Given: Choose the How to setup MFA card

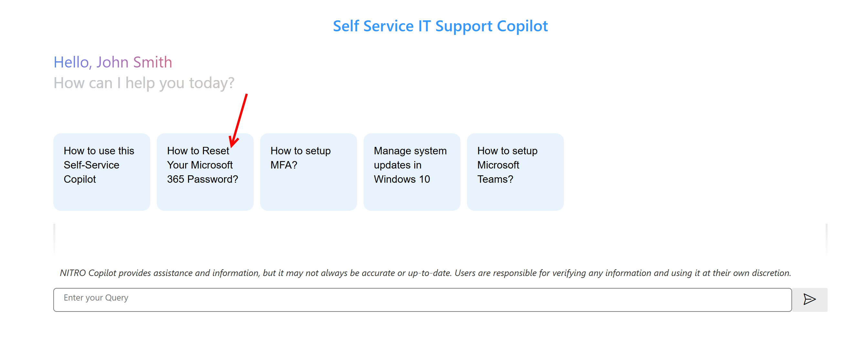Looking at the screenshot, I should pyautogui.click(x=308, y=172).
